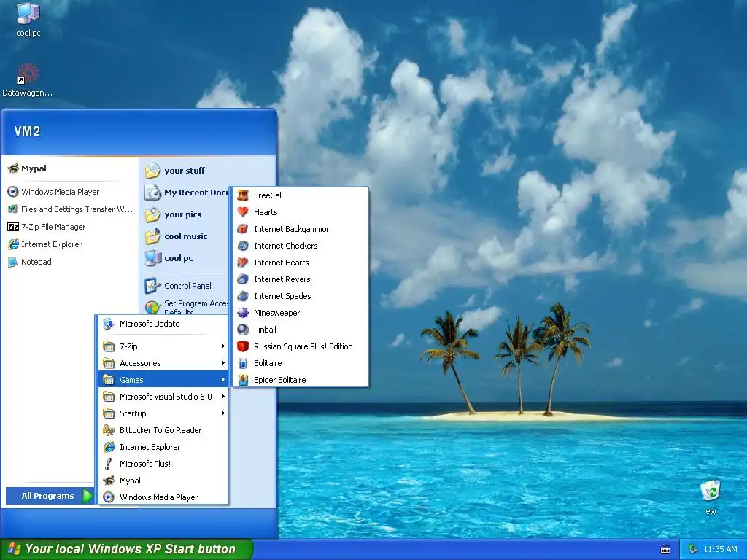Image resolution: width=747 pixels, height=560 pixels.
Task: Expand the Microsoft Visual Studio 6.0 submenu
Action: [163, 397]
